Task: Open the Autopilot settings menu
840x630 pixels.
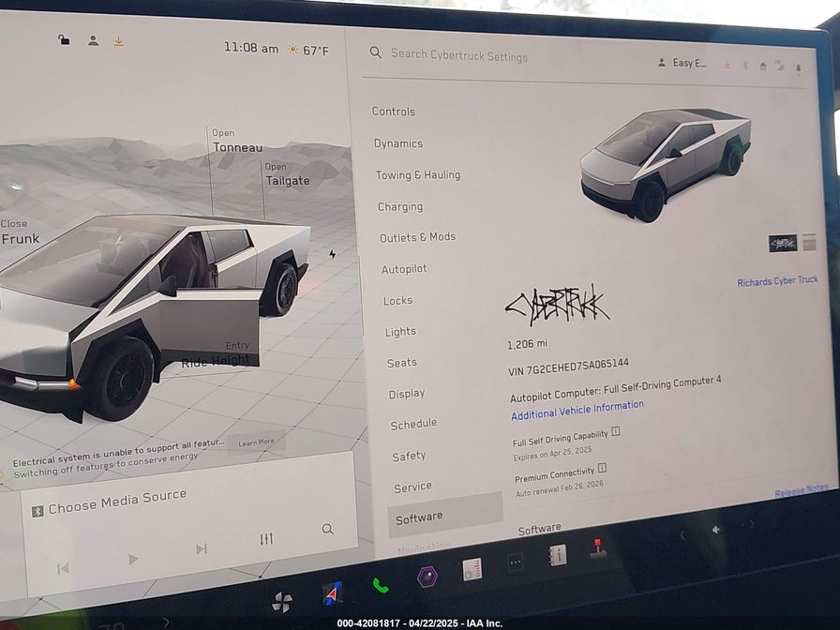Action: 403,269
